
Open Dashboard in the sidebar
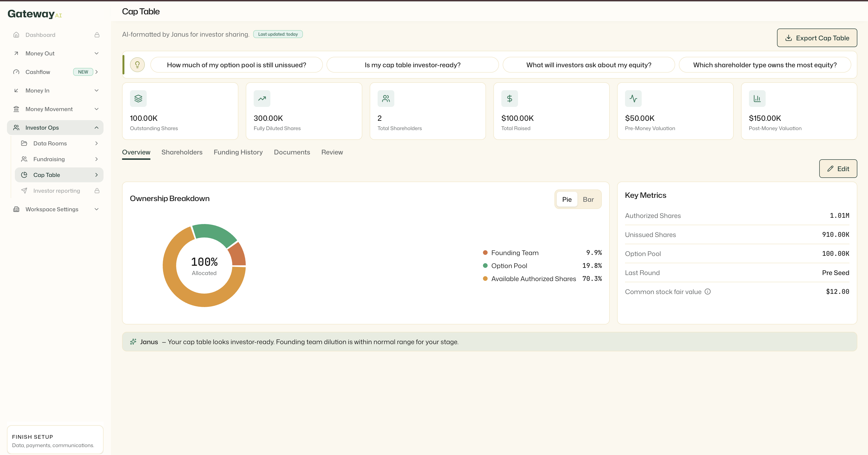55,35
